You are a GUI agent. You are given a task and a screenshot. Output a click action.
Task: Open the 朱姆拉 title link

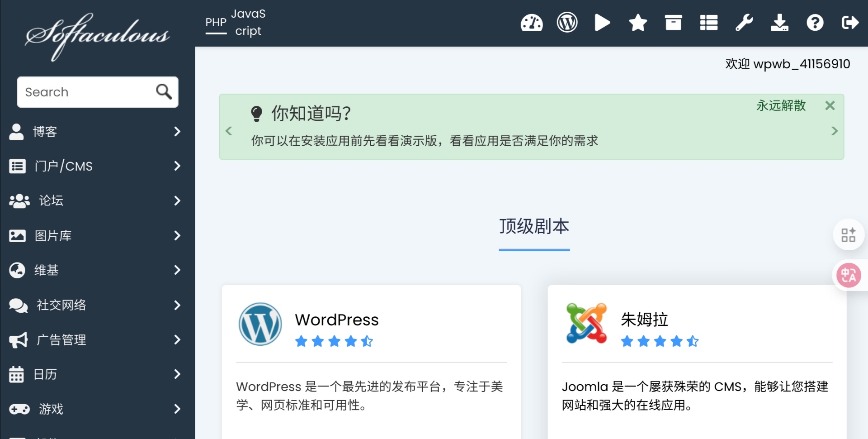(x=645, y=320)
